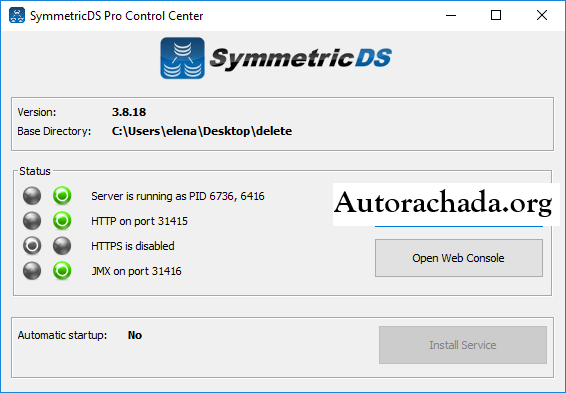This screenshot has width=566, height=393.
Task: Click the green indicator for JMX on port 31416
Action: pyautogui.click(x=62, y=271)
